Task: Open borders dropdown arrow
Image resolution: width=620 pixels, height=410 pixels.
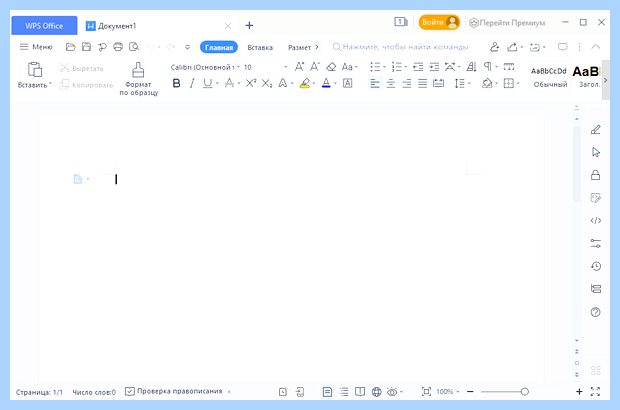Action: coord(518,83)
